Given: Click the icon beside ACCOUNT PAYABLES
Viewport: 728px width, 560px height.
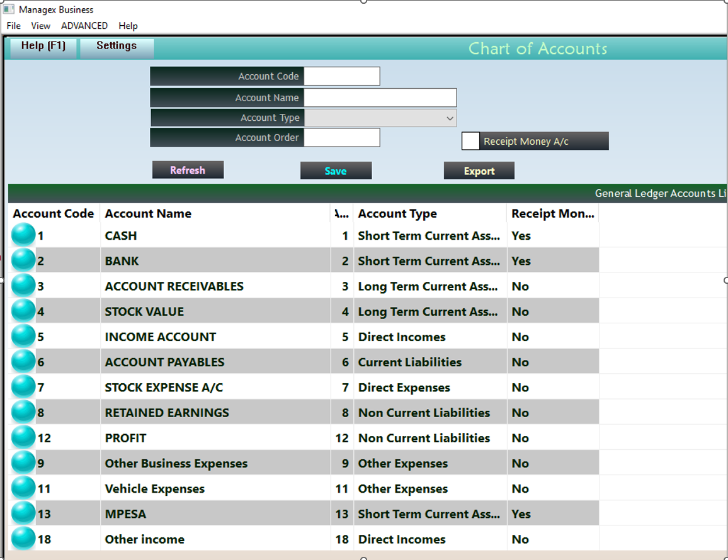Looking at the screenshot, I should click(x=23, y=362).
